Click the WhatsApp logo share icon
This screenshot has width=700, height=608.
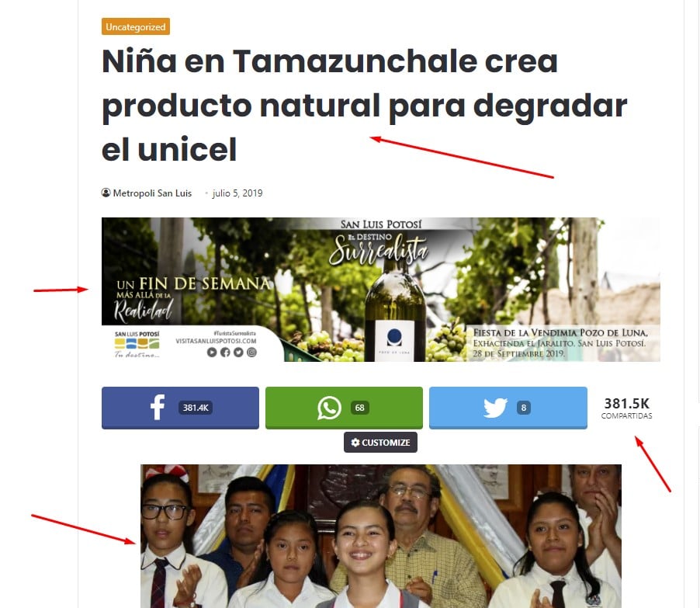click(329, 408)
